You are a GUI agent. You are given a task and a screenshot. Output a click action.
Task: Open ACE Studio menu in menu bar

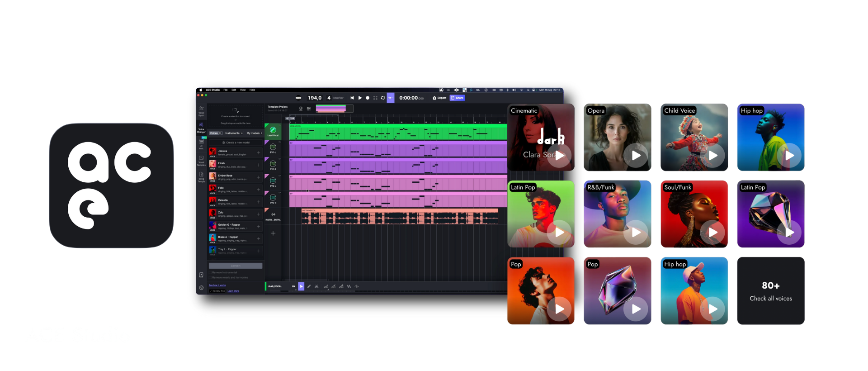coord(213,90)
